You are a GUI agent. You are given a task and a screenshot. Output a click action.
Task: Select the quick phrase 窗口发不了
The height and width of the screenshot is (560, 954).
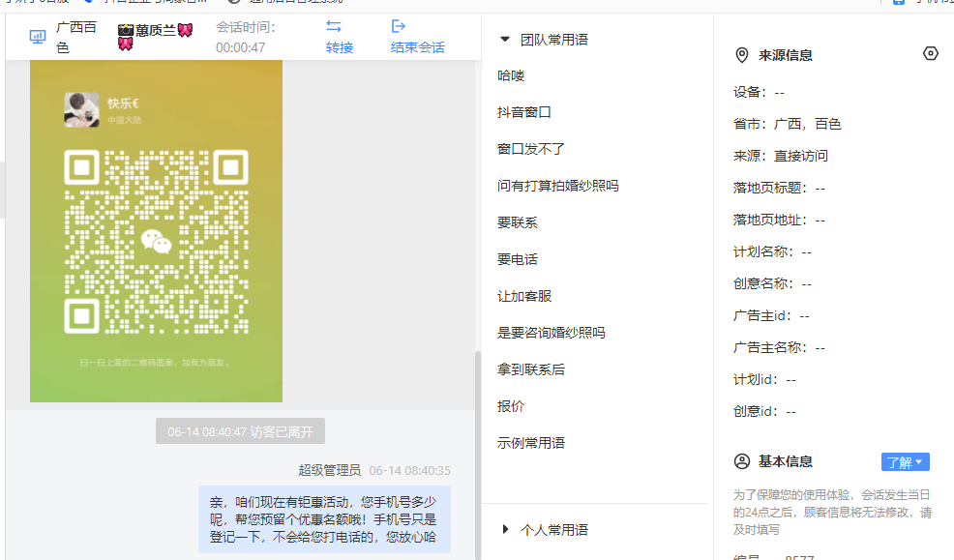[530, 149]
